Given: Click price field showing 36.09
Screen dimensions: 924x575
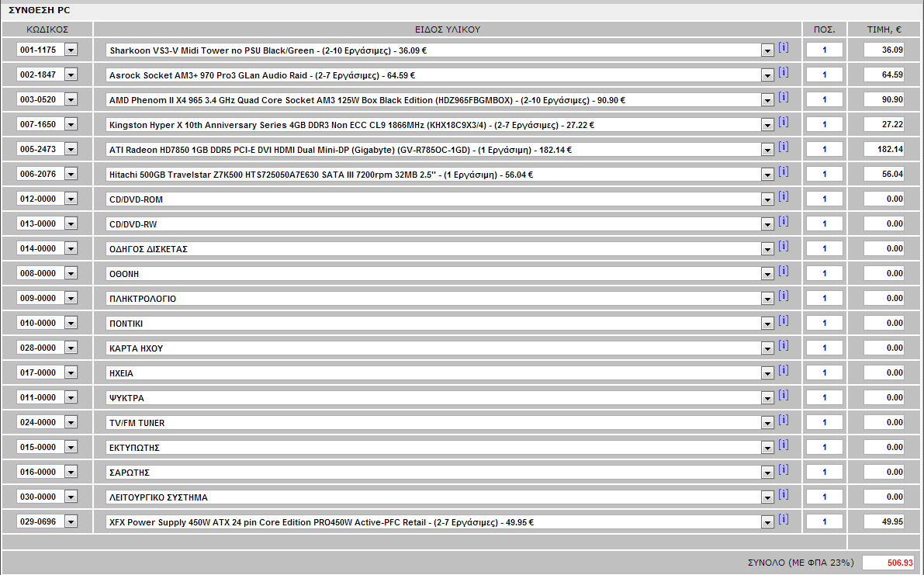Looking at the screenshot, I should pos(884,50).
